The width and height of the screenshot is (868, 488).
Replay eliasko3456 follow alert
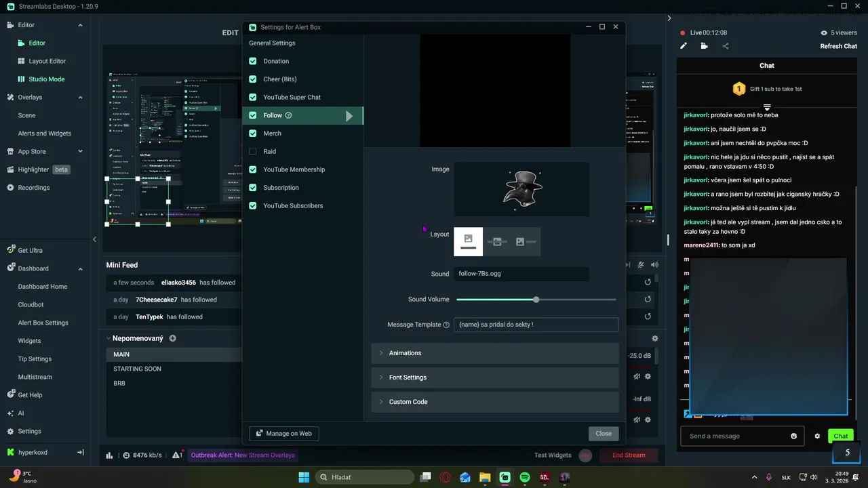(x=648, y=282)
